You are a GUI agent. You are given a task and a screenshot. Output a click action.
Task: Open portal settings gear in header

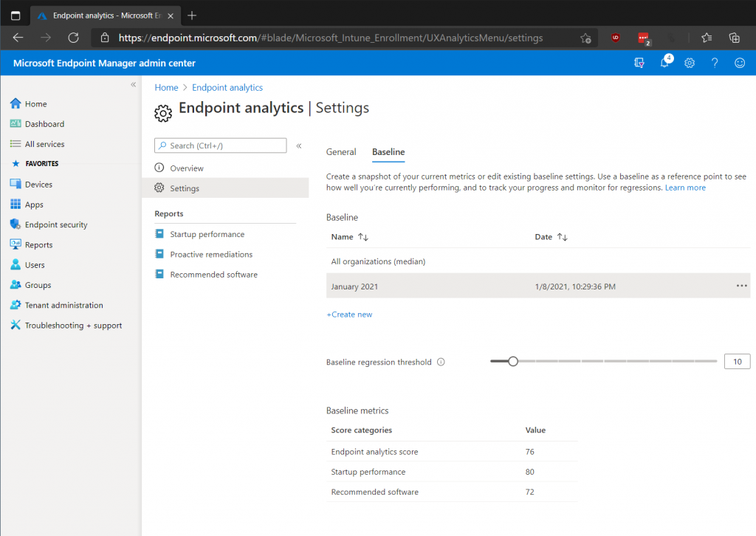(x=690, y=63)
